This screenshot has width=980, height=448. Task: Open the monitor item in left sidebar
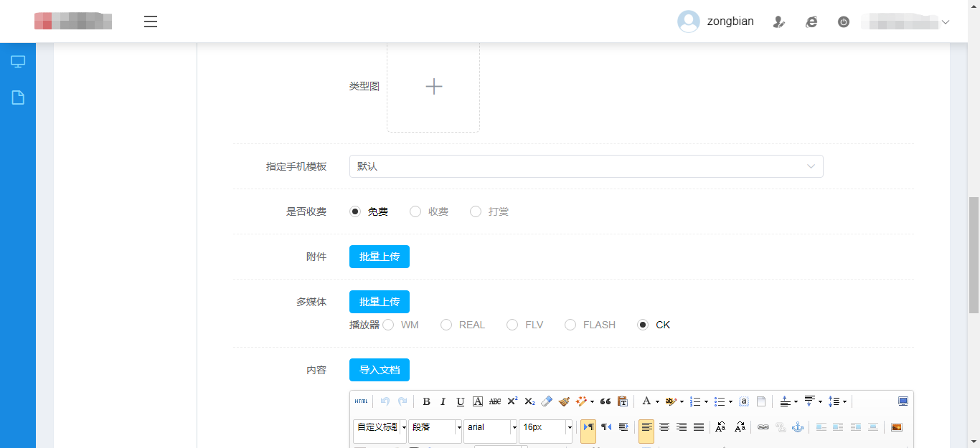[x=18, y=62]
